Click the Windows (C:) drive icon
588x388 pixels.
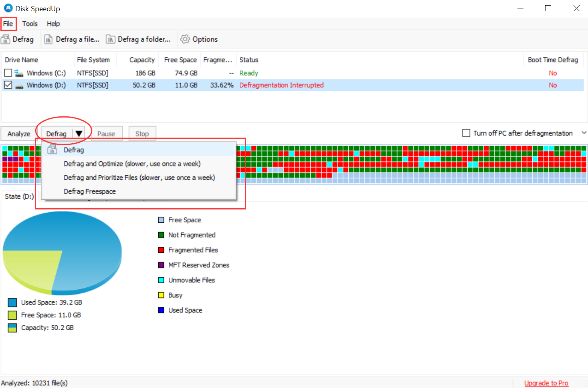tap(19, 73)
